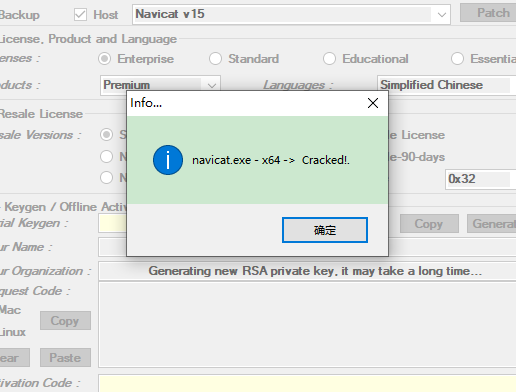This screenshot has width=516, height=392.
Task: Click the Generate serial button
Action: click(492, 224)
